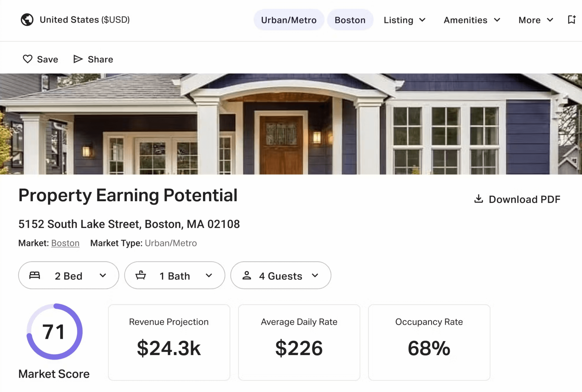Toggle the Boston filter chip

350,20
